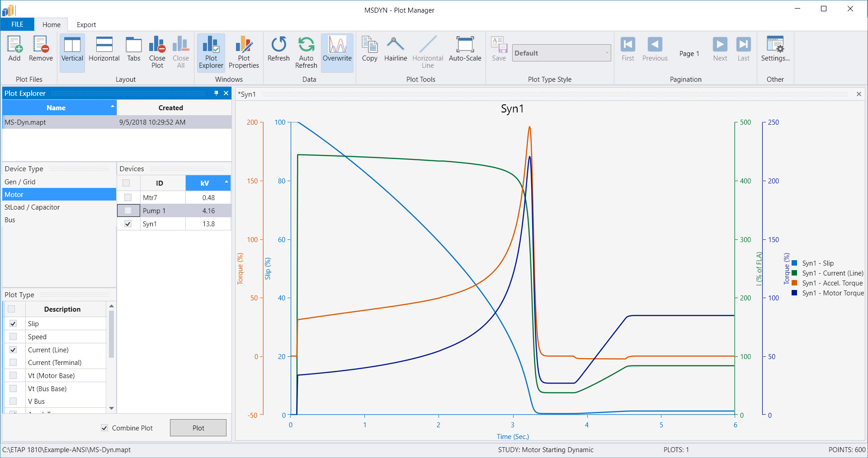The image size is (868, 458).
Task: Enable the Speed plot type checkbox
Action: pos(13,336)
